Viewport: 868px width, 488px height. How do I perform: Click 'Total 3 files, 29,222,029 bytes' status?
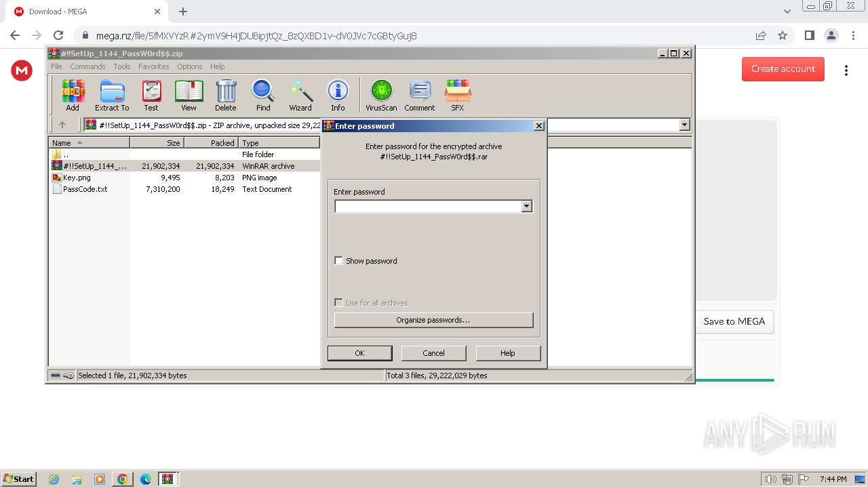[x=437, y=375]
